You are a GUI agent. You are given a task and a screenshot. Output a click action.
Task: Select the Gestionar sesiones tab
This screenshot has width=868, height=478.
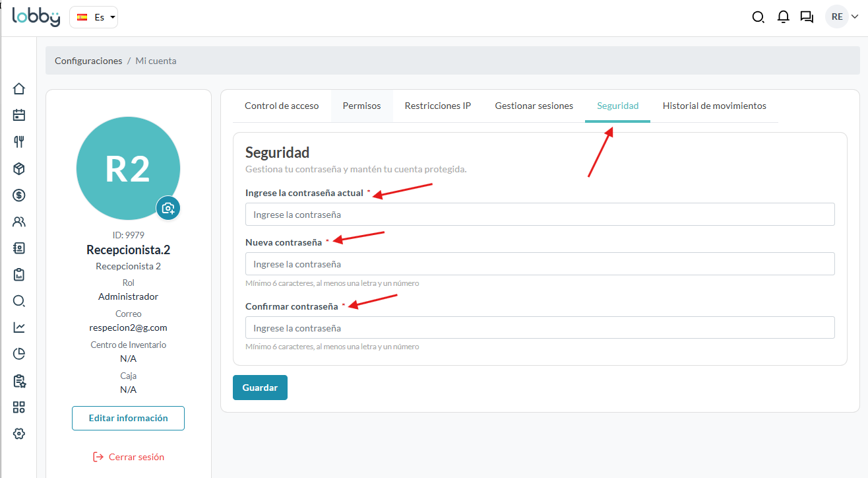pos(534,106)
